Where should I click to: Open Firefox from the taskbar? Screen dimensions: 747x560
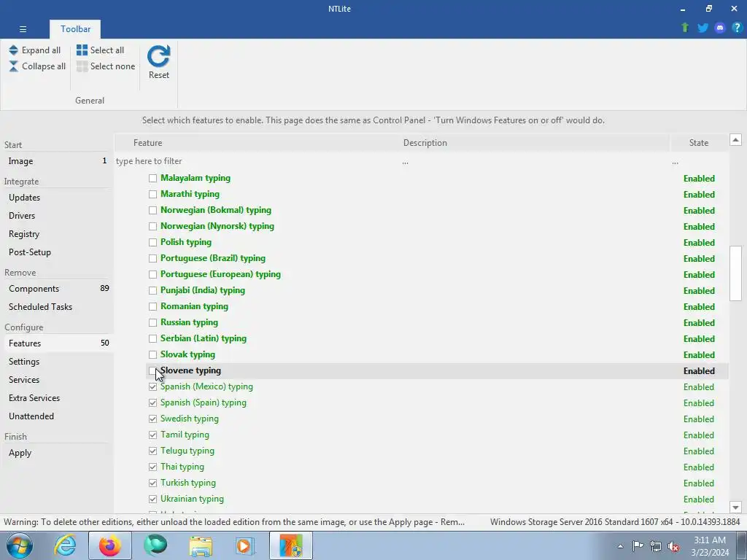[x=110, y=545]
